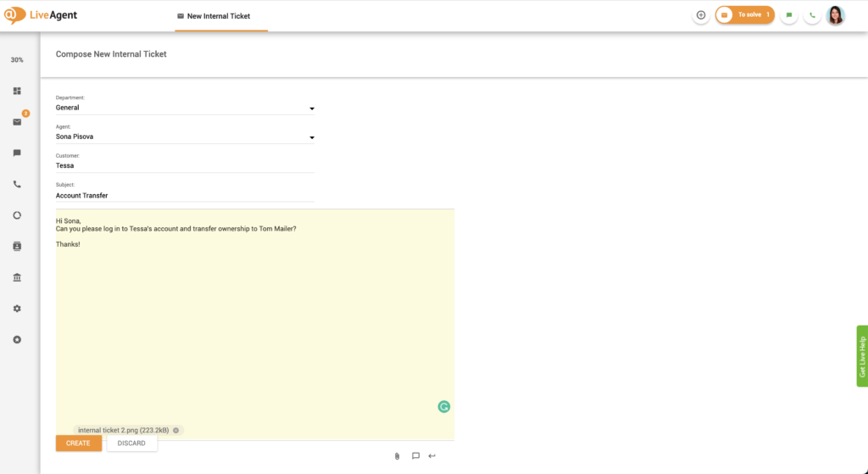Select the New Internal Ticket tab
Image resolution: width=868 pixels, height=474 pixels.
pyautogui.click(x=214, y=16)
